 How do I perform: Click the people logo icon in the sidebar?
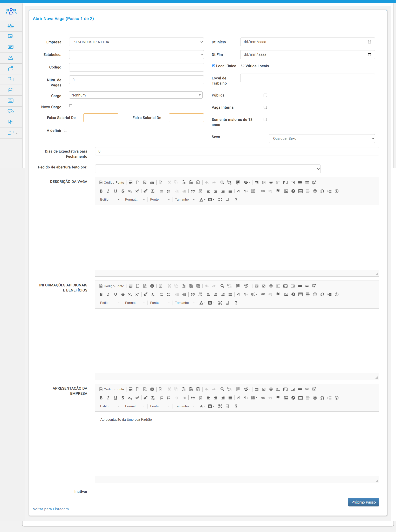[11, 11]
